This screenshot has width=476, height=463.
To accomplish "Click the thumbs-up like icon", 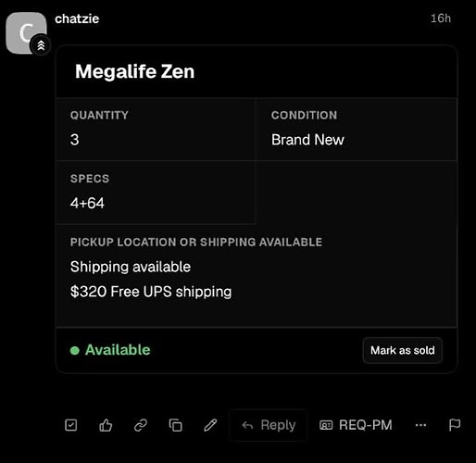I will 106,425.
